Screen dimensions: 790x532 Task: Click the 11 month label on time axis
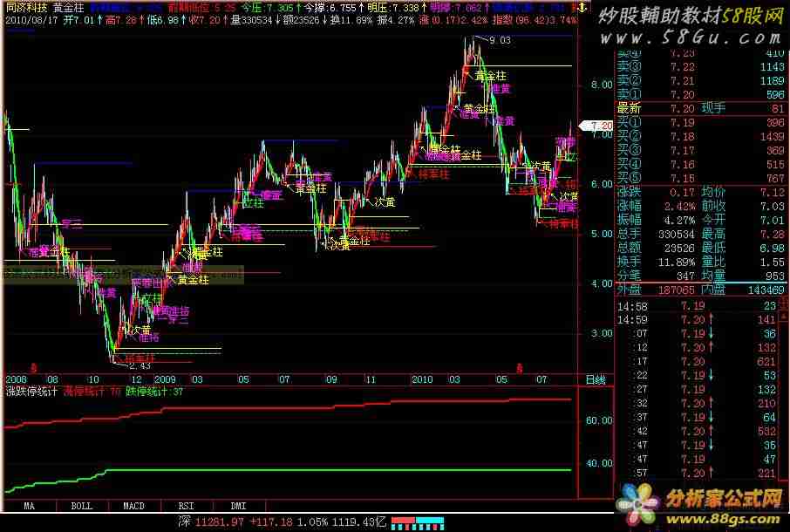tap(371, 379)
